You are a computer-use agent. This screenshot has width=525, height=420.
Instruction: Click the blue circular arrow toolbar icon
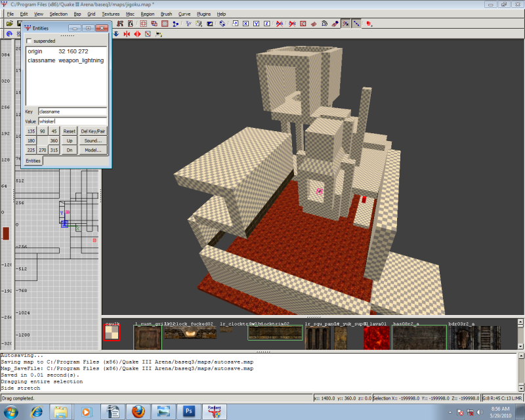click(x=9, y=34)
